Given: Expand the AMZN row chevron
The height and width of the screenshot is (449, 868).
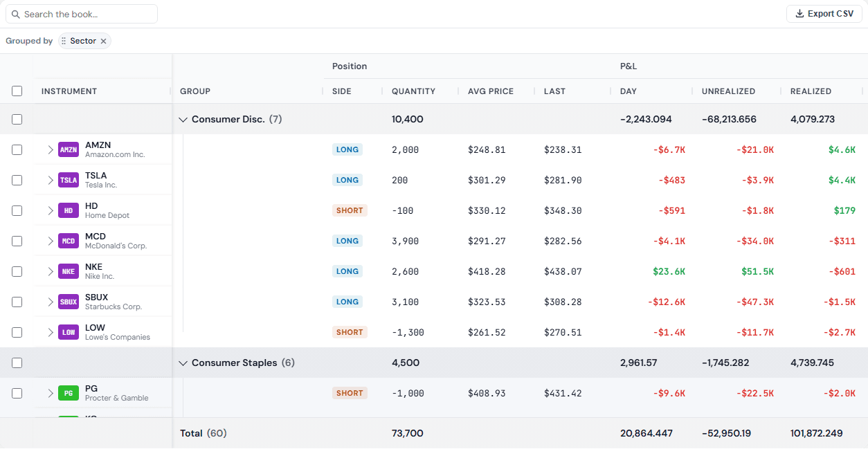Looking at the screenshot, I should [51, 149].
